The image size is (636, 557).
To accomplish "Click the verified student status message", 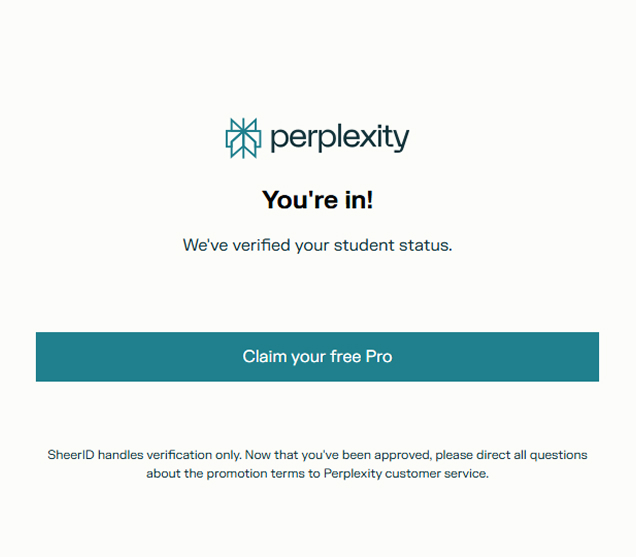I will tap(317, 245).
